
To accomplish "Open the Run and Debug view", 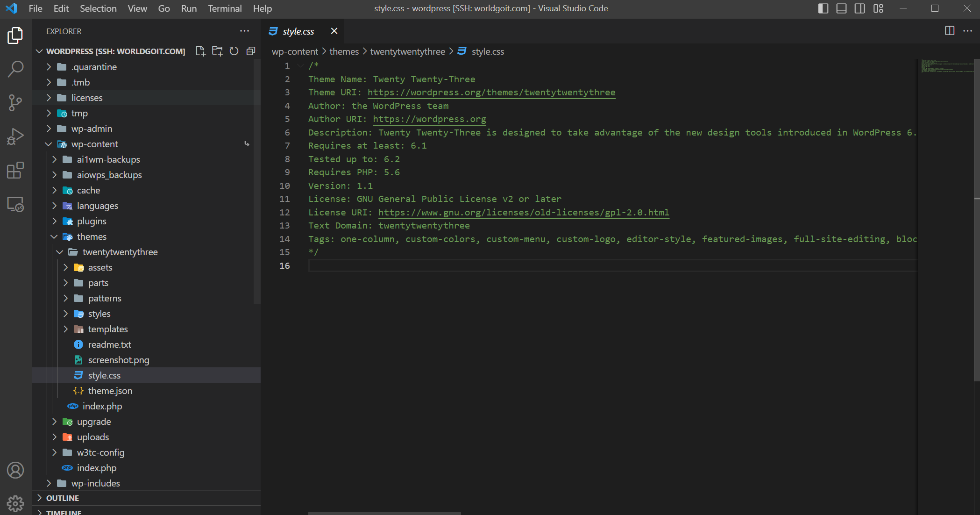I will (15, 136).
